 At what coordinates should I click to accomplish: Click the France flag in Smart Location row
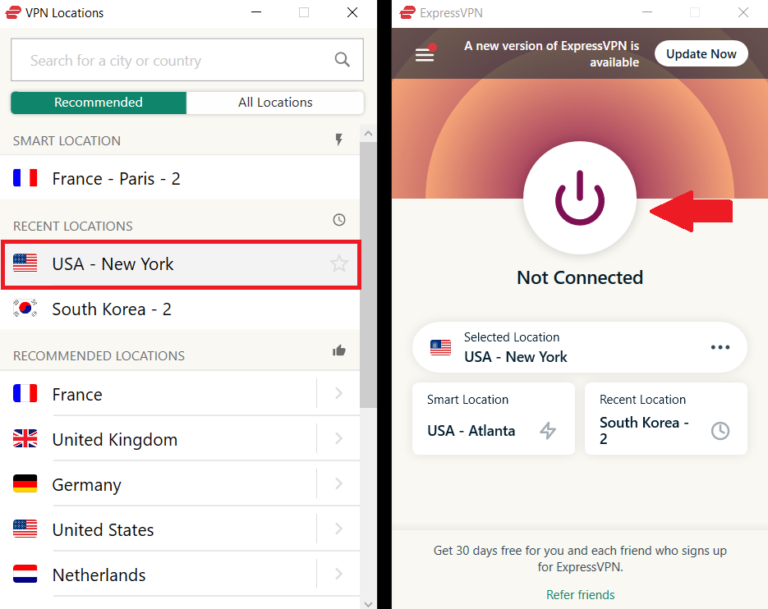25,179
